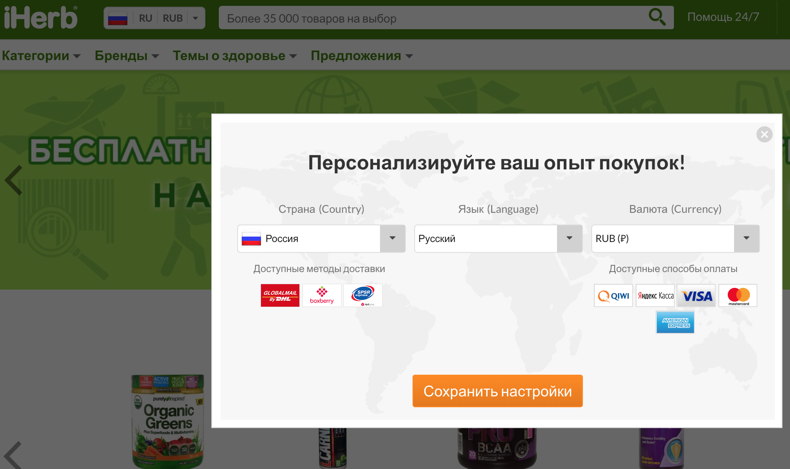Open the Organic Greens product thumbnail

pos(168,421)
